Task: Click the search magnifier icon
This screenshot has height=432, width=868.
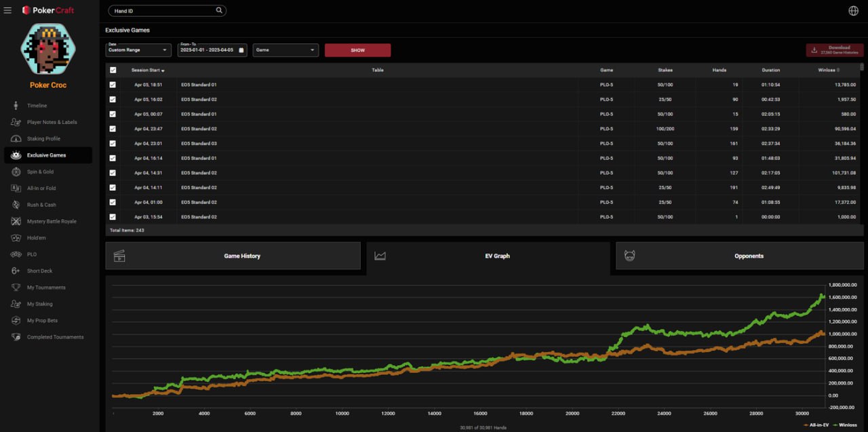Action: [x=219, y=11]
